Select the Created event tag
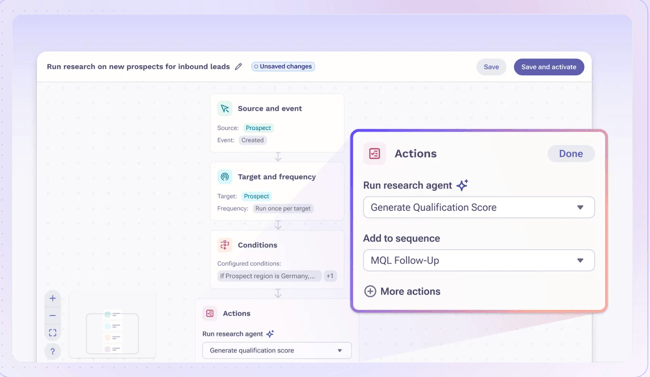The image size is (650, 377). (x=252, y=140)
